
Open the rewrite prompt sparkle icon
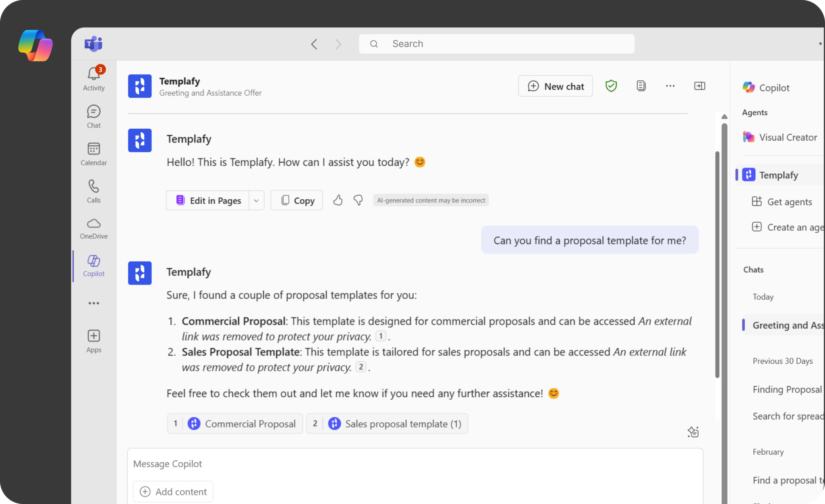click(x=694, y=432)
